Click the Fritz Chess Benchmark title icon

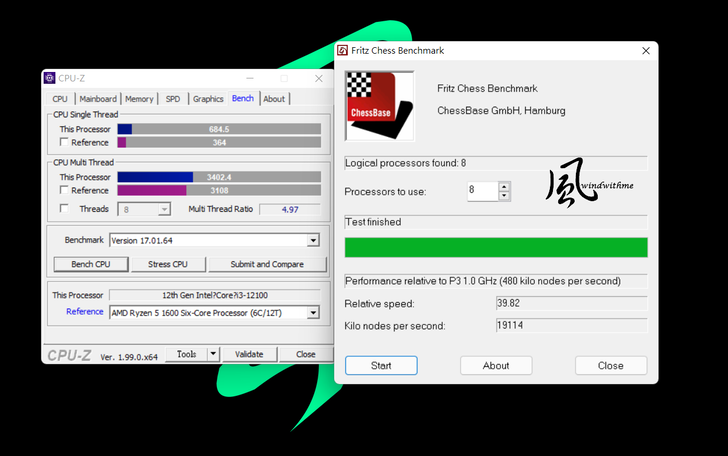[343, 50]
